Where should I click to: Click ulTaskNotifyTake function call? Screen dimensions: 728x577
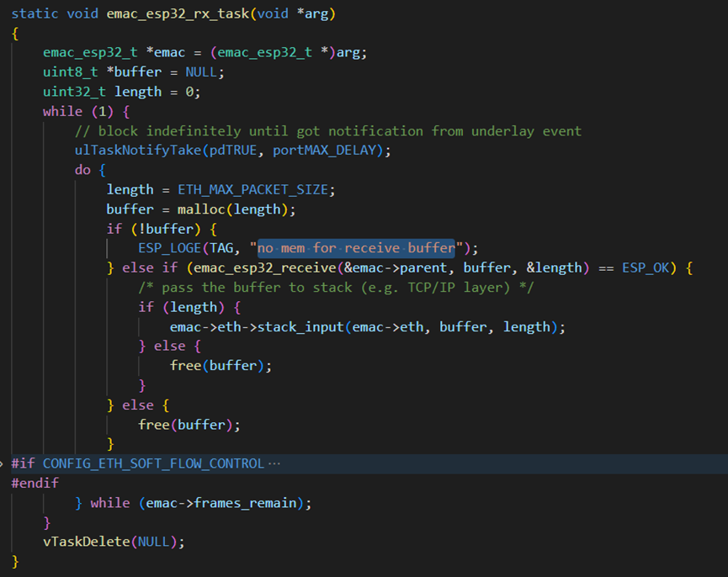click(138, 151)
